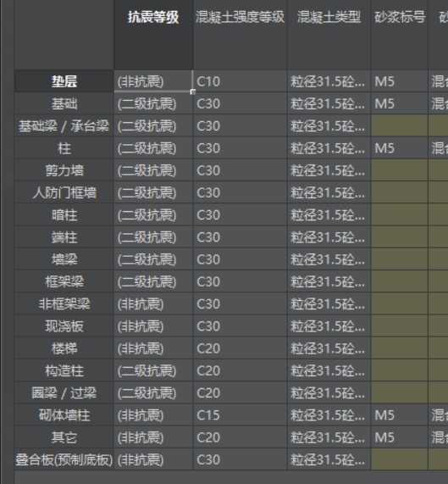Click the 混凝土类型 cell for 叠合板(预制底板)
Viewport: 448px width, 484px height.
pos(329,459)
